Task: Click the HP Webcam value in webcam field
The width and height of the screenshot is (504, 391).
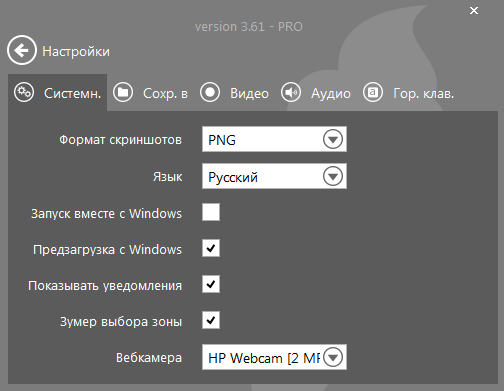Action: click(264, 358)
